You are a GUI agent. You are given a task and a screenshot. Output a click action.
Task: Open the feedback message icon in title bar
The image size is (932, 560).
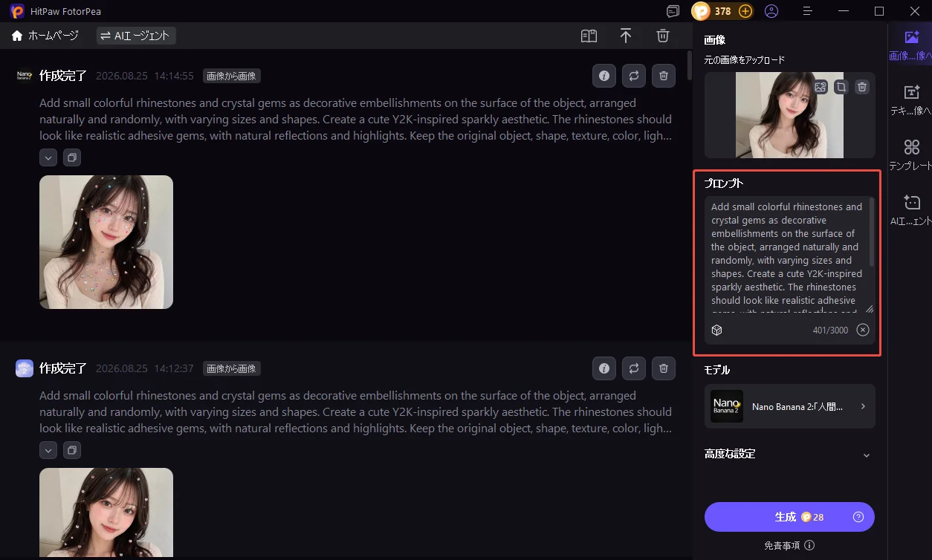click(x=673, y=11)
